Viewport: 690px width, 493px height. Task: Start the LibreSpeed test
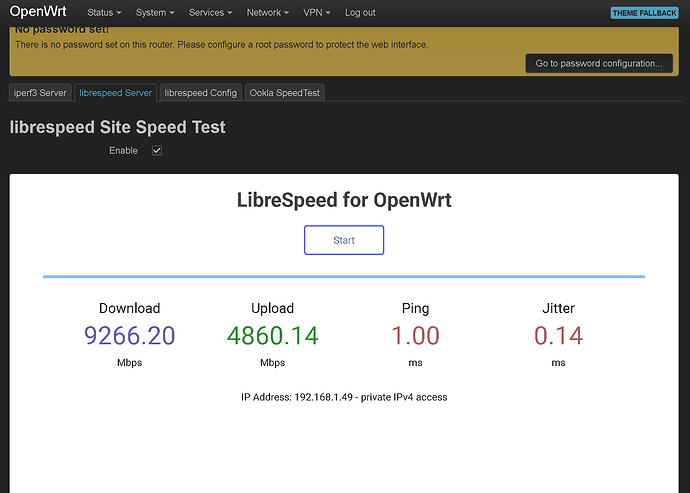pyautogui.click(x=344, y=240)
